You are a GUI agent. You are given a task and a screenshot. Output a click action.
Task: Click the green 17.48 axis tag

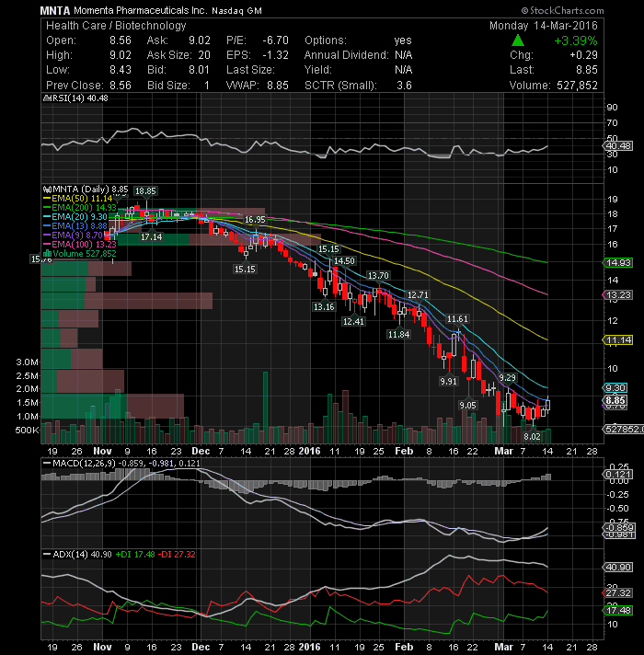[617, 611]
